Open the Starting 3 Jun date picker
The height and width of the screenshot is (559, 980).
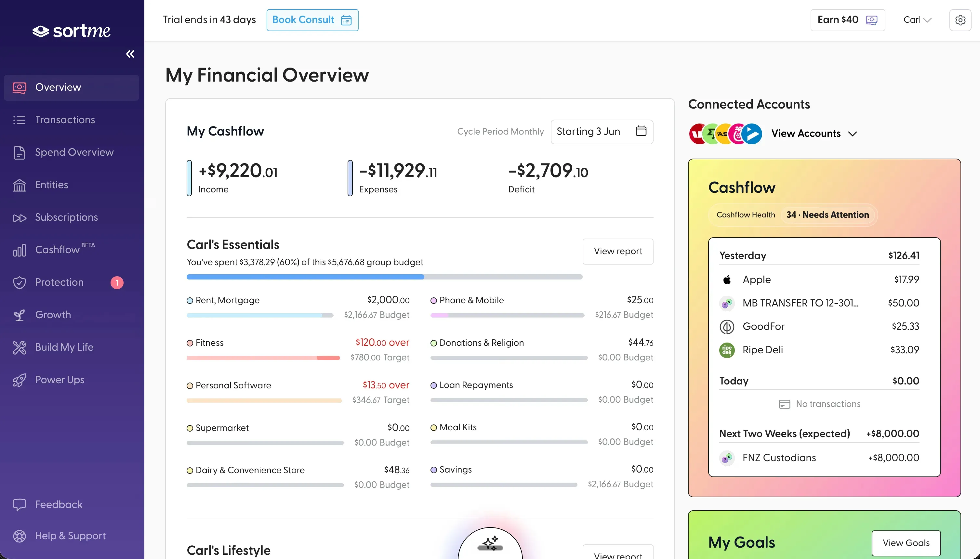(x=602, y=132)
